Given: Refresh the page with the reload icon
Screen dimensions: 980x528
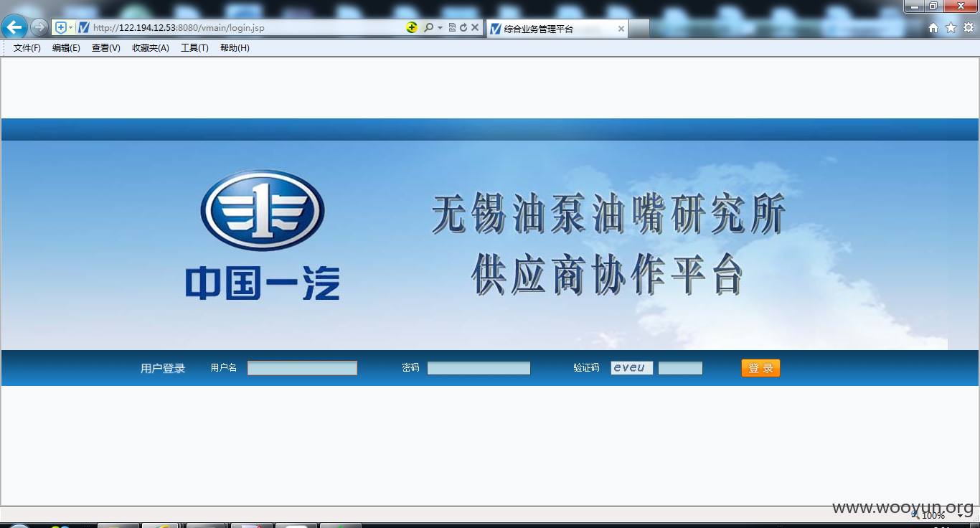Looking at the screenshot, I should [463, 27].
